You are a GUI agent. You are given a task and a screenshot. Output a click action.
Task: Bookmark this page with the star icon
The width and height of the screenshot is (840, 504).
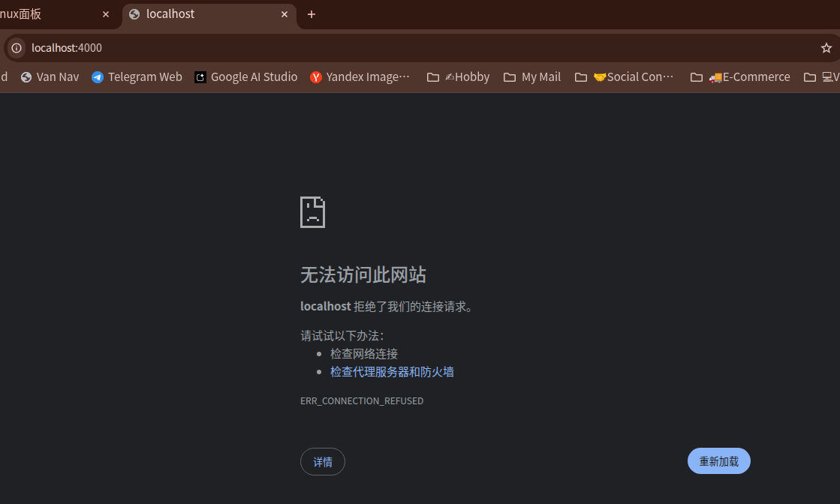point(826,48)
